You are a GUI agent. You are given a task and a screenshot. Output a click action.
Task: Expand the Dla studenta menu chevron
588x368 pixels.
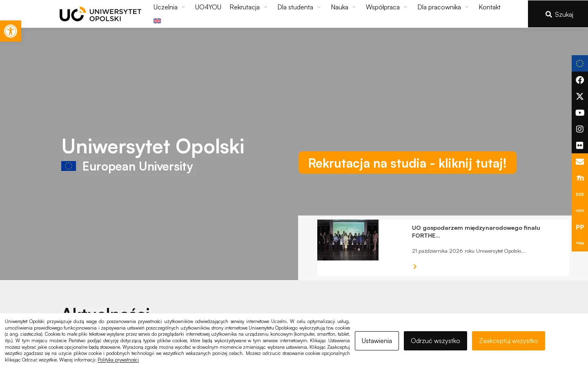pyautogui.click(x=319, y=7)
